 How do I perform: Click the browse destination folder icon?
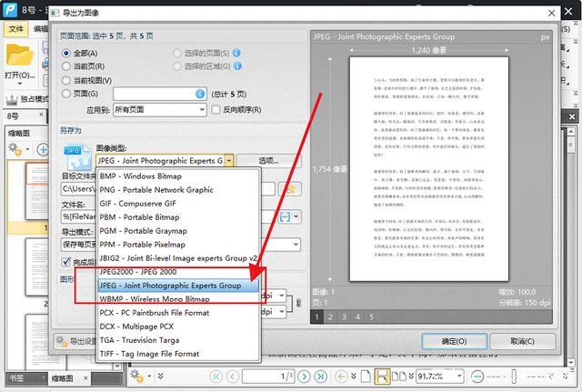point(289,189)
